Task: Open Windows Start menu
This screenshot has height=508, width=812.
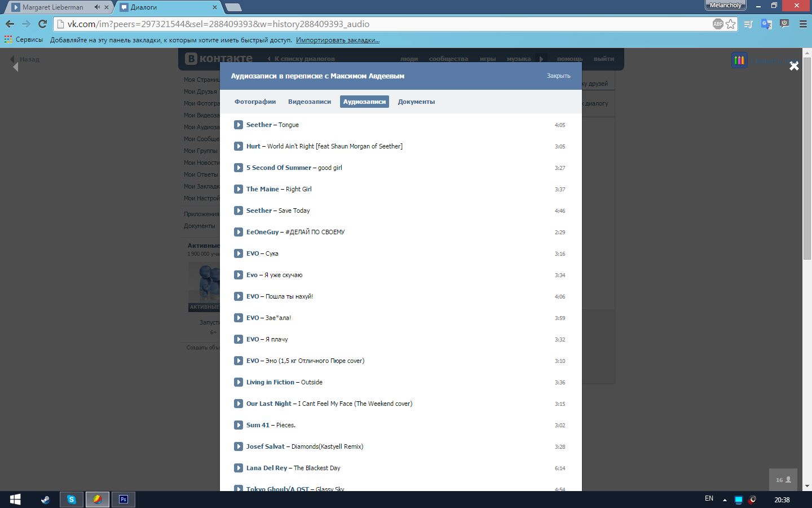Action: [x=15, y=500]
